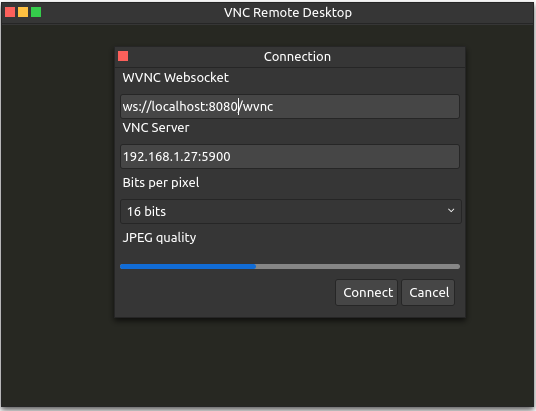
Task: Focus the WVNC Websocket URL field
Action: tap(290, 107)
